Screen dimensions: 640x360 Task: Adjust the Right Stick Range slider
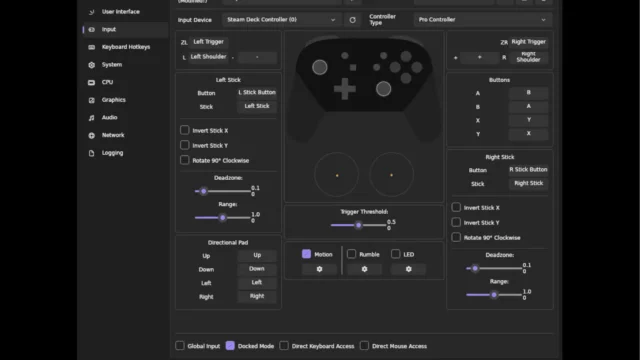coord(494,295)
